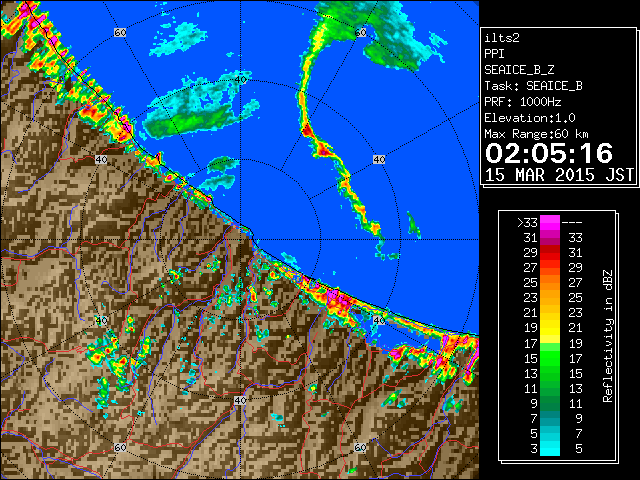Click the 'Reflectivity in dBZ' legend title
Image resolution: width=640 pixels, height=480 pixels.
coord(608,336)
